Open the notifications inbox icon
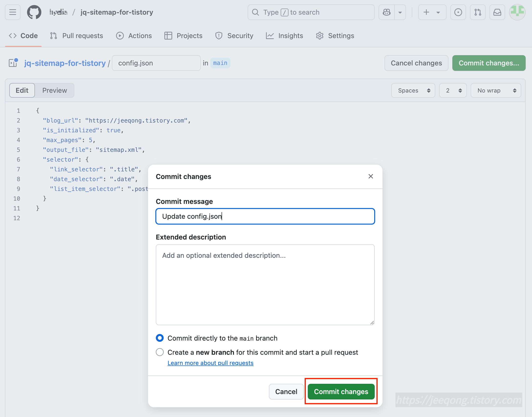 pos(497,12)
